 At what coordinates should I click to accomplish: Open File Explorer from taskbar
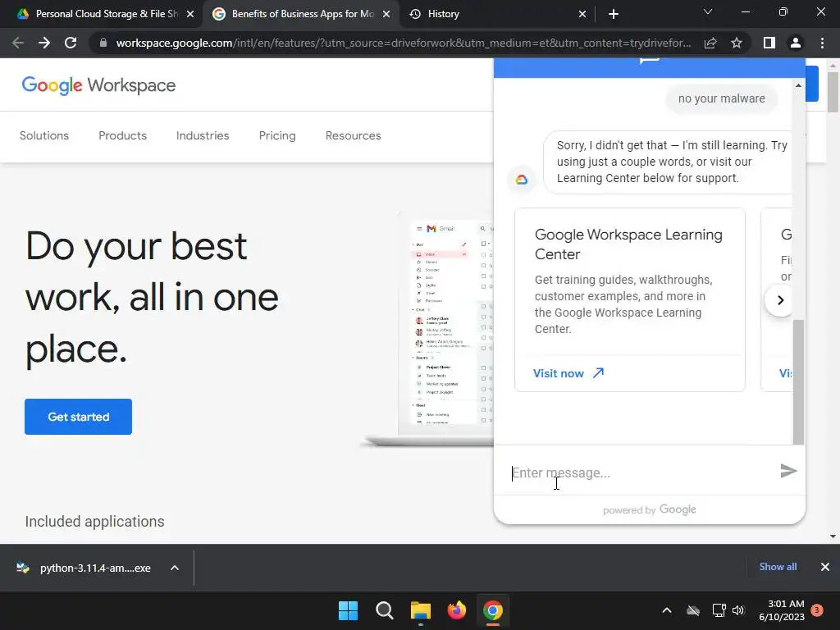pos(421,610)
